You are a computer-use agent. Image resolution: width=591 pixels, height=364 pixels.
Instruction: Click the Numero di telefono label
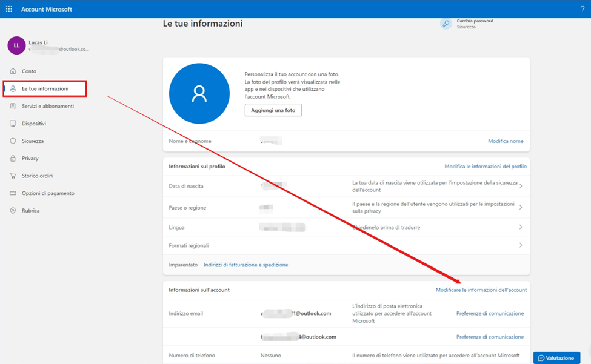point(192,356)
